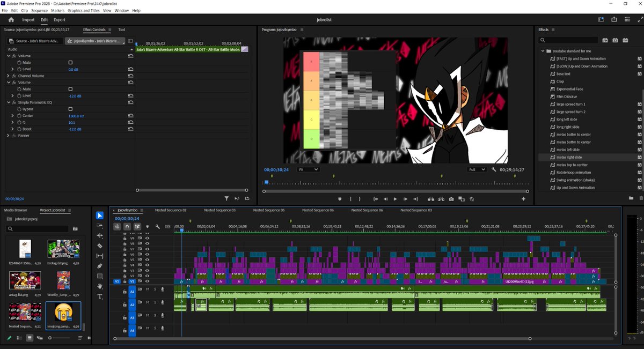
Task: Toggle Bypass on the Simple Parametric EQ
Action: click(71, 108)
